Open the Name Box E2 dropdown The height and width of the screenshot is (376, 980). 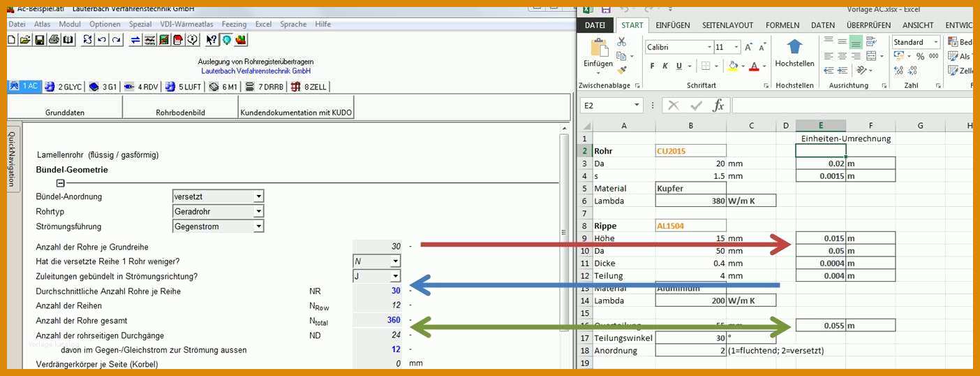(637, 106)
